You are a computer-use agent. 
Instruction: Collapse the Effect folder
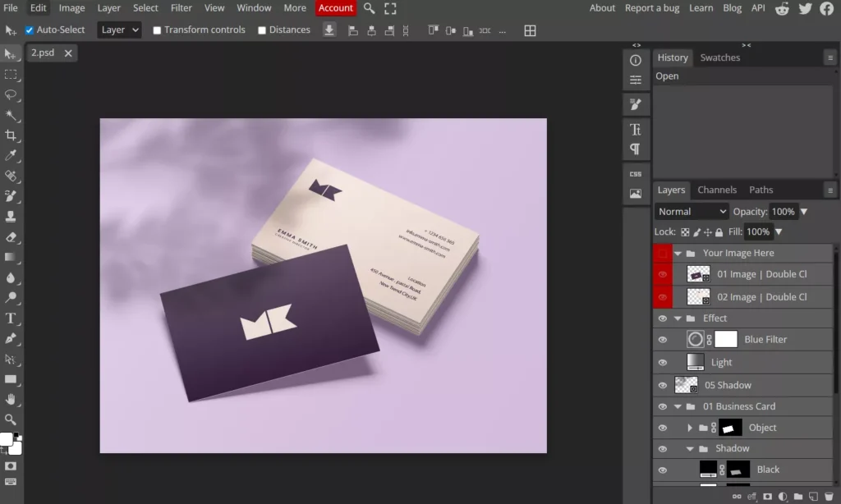point(678,318)
